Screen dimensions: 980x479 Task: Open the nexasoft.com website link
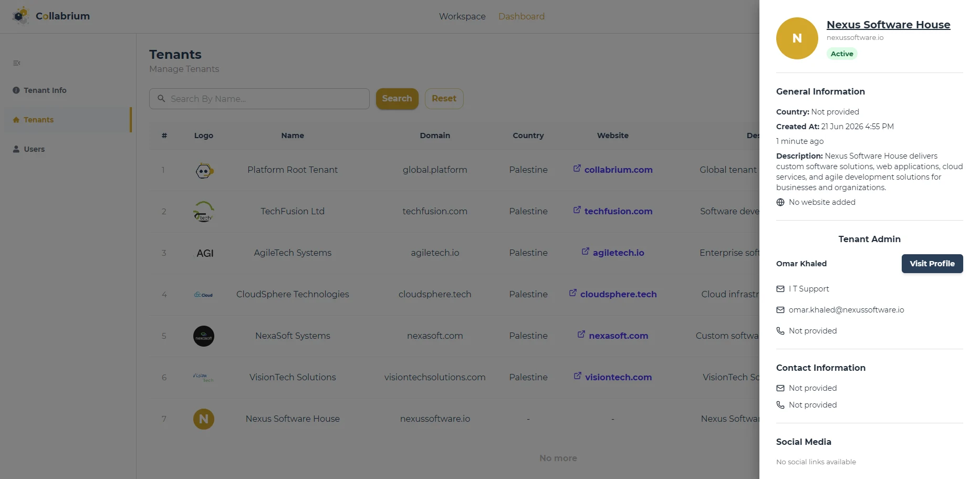[x=613, y=336]
